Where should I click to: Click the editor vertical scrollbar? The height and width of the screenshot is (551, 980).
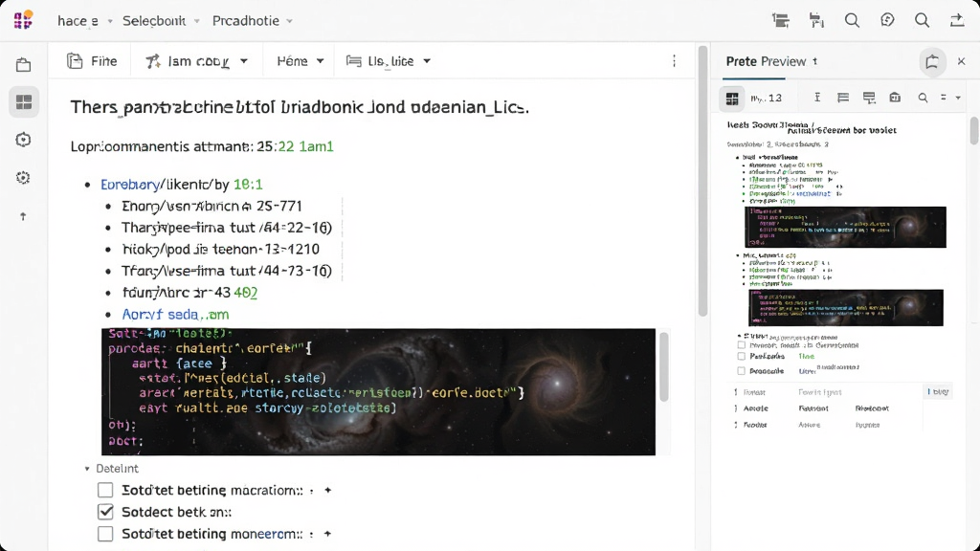coord(702,181)
